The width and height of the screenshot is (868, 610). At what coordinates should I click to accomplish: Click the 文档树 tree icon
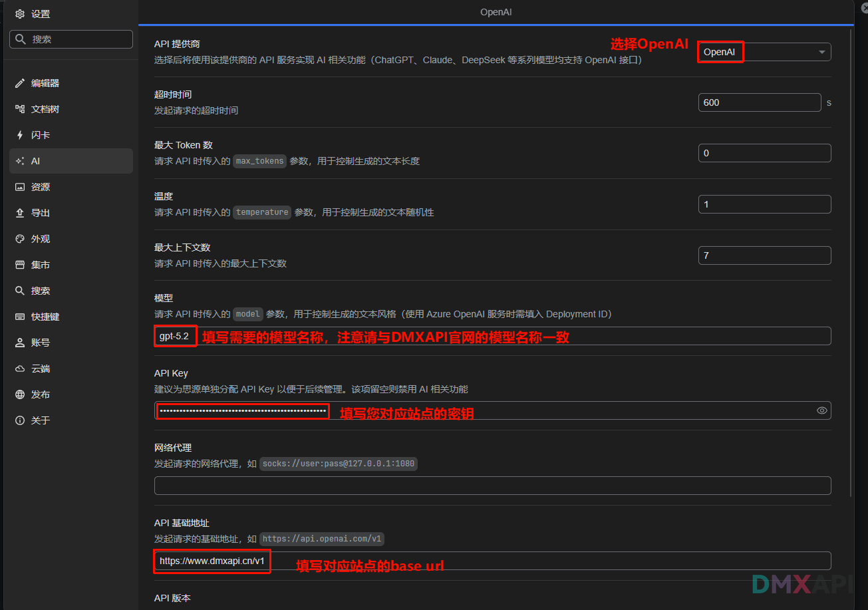20,109
